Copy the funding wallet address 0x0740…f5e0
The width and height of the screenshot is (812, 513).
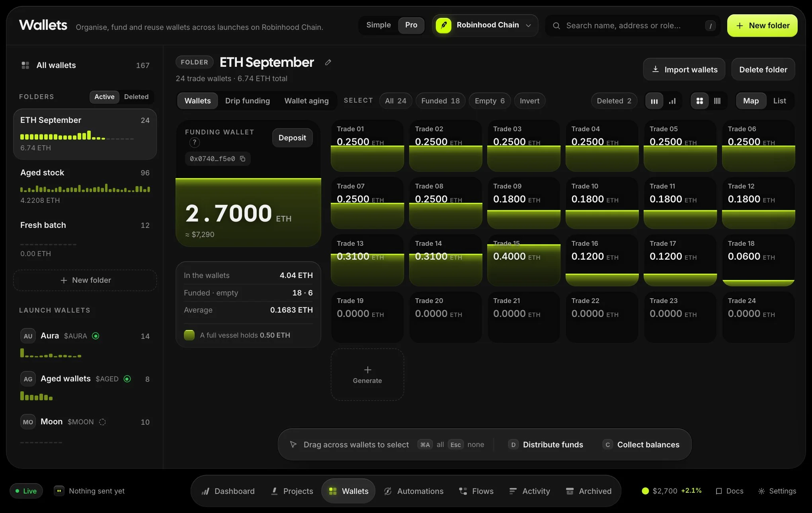pos(242,159)
